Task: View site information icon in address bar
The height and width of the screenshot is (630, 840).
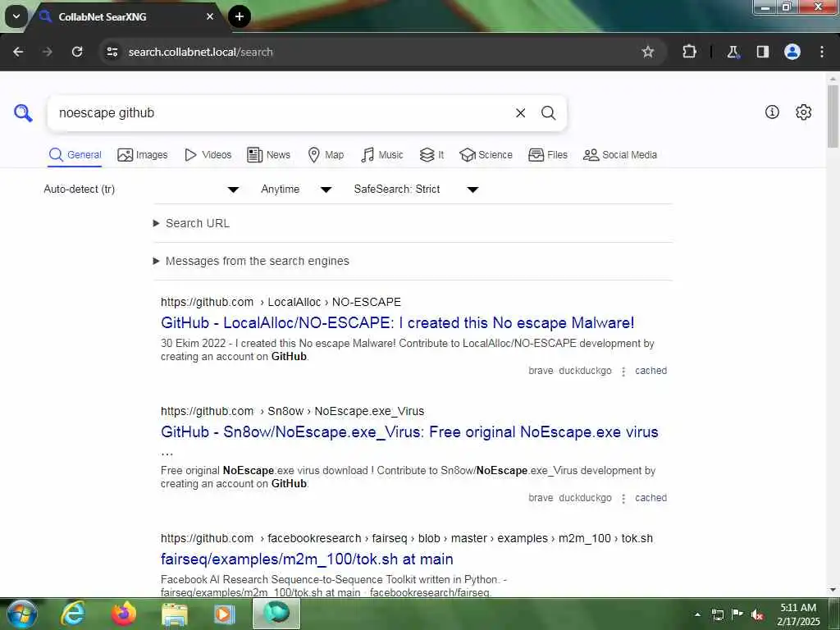Action: 112,52
